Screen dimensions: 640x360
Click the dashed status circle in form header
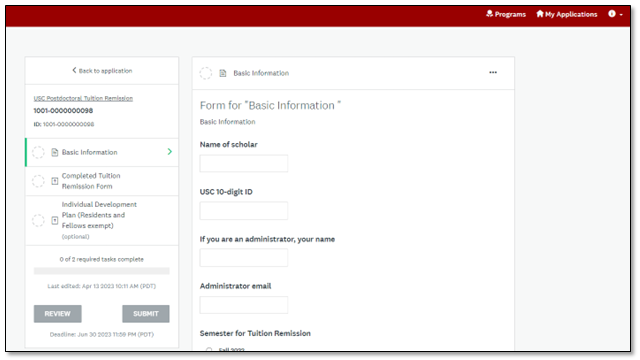click(x=206, y=73)
